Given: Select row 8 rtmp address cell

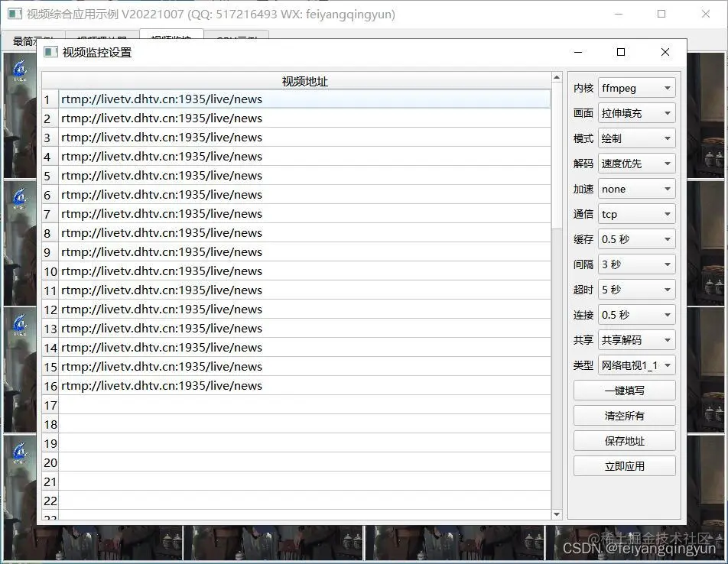Looking at the screenshot, I should [x=304, y=233].
